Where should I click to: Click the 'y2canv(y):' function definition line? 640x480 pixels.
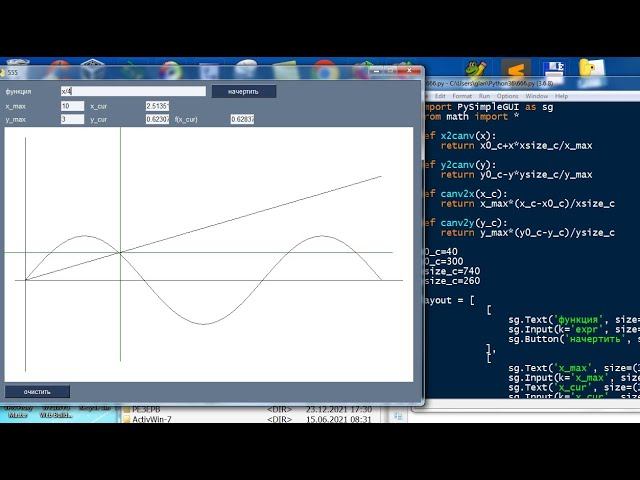tap(460, 164)
